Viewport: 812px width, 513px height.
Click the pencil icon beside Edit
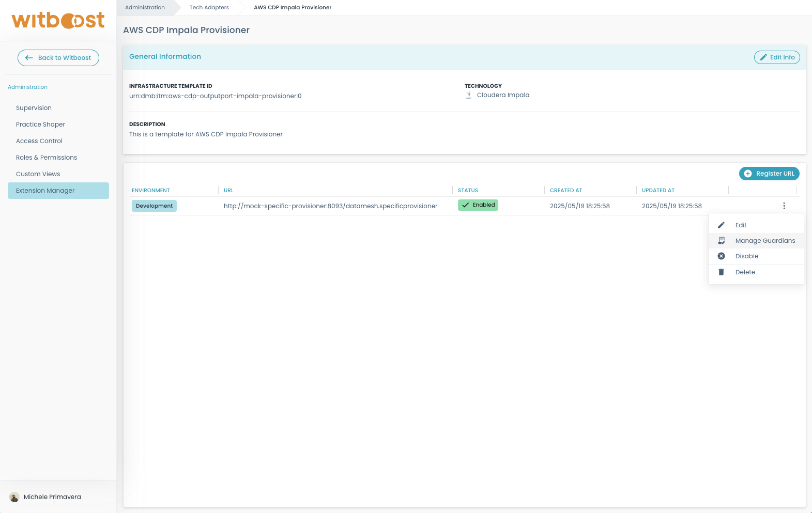coord(721,225)
